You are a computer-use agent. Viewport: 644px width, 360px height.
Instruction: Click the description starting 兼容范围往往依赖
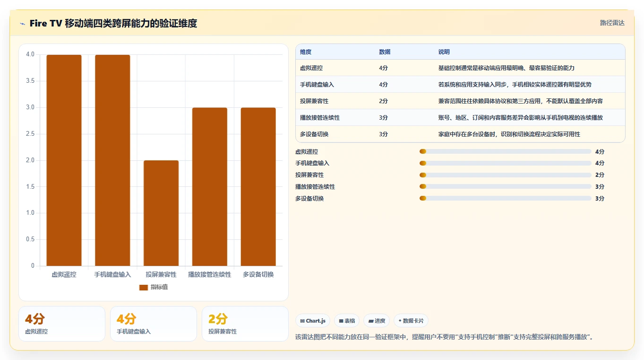tap(521, 101)
